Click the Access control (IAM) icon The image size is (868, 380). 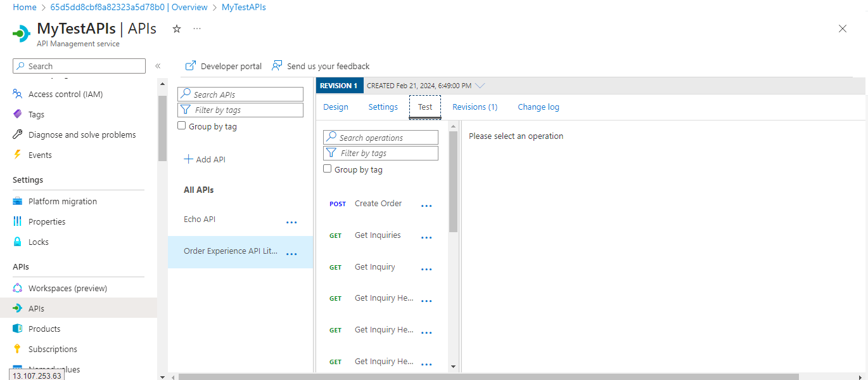18,94
